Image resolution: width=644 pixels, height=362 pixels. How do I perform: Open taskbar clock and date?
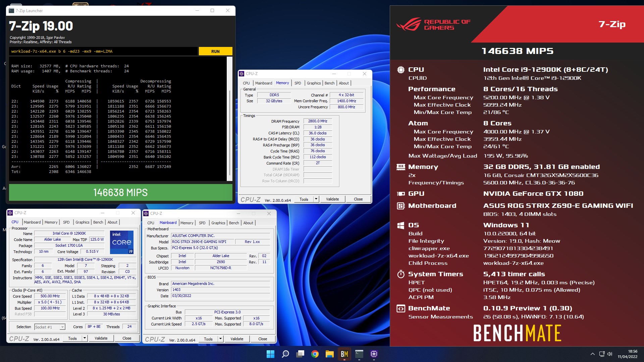(x=628, y=354)
